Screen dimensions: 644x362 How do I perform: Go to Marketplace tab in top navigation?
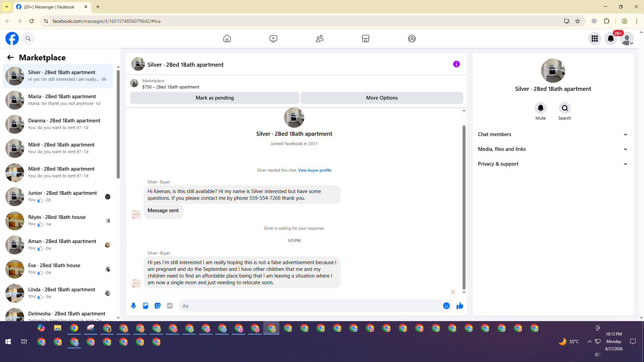(366, 39)
